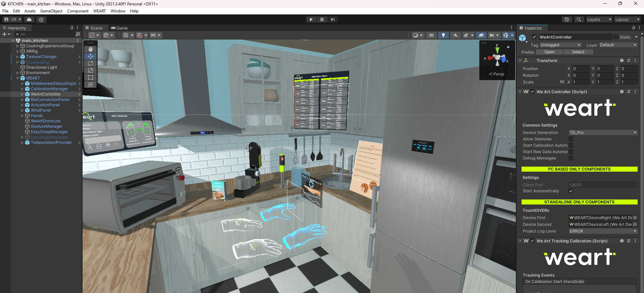Open the Unity search magnifier icon
This screenshot has height=293, width=644.
pos(579,19)
